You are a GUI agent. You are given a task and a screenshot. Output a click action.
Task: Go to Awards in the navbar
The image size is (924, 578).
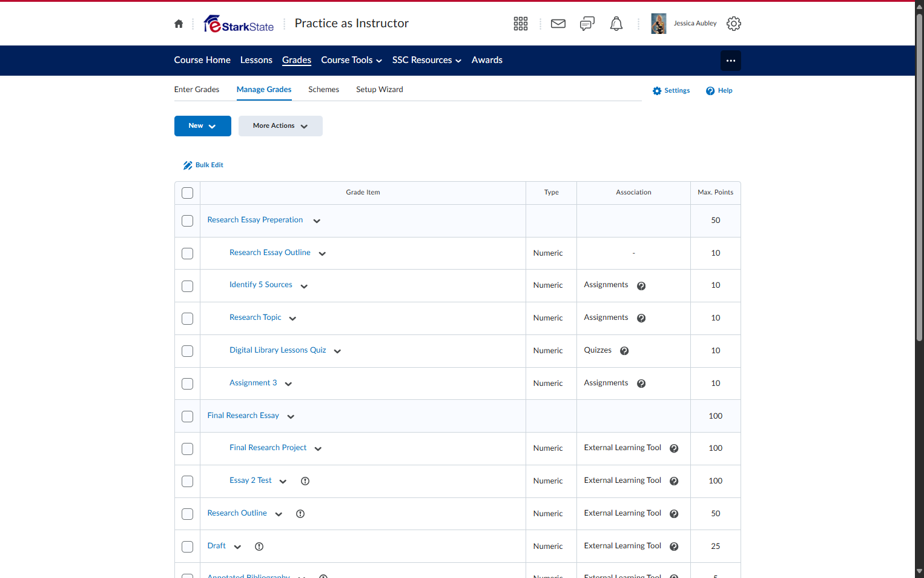tap(487, 60)
